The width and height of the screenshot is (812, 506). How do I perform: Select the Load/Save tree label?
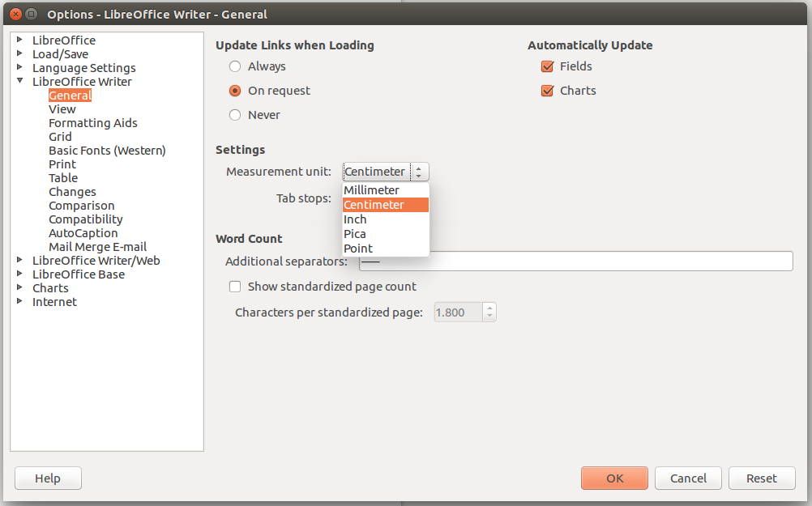pyautogui.click(x=60, y=53)
